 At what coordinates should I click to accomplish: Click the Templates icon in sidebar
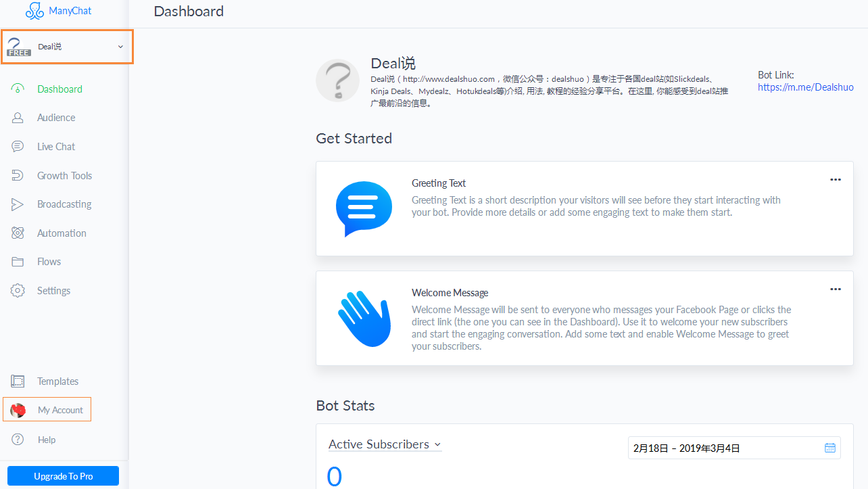18,381
